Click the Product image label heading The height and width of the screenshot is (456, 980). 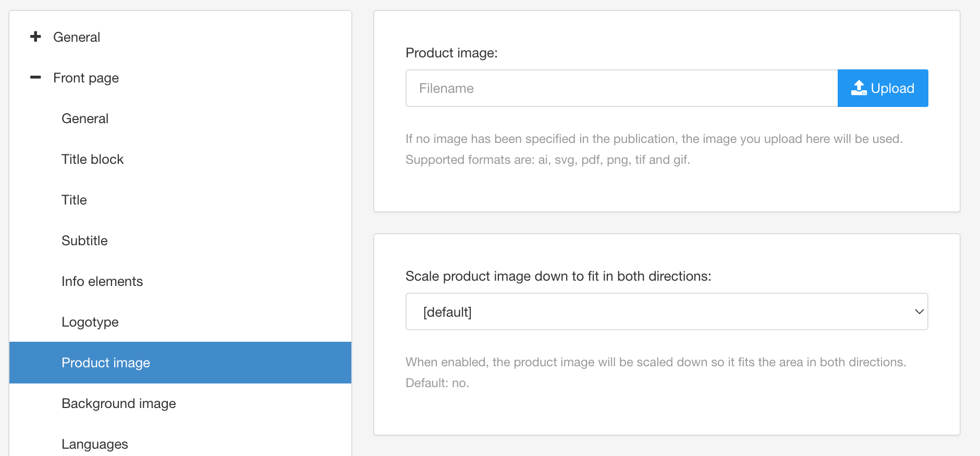(x=451, y=53)
